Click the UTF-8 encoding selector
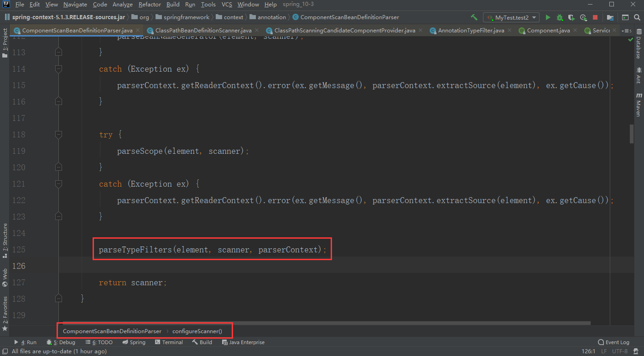Image resolution: width=644 pixels, height=356 pixels. [619, 351]
